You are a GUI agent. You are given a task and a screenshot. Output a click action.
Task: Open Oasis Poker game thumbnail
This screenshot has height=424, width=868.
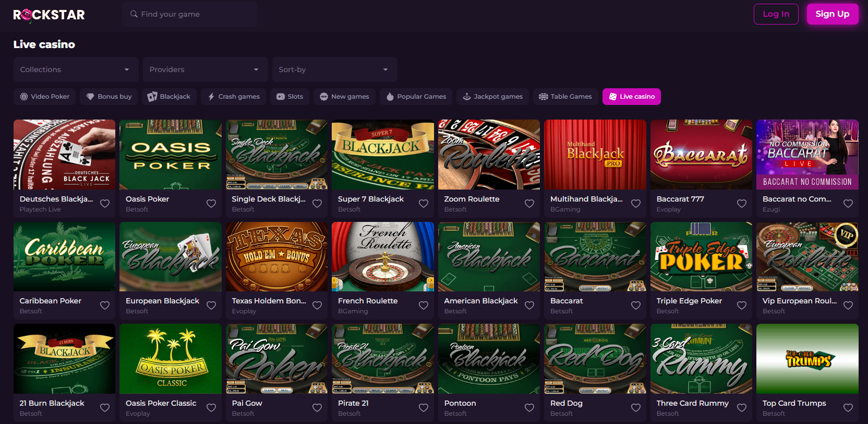pyautogui.click(x=171, y=155)
